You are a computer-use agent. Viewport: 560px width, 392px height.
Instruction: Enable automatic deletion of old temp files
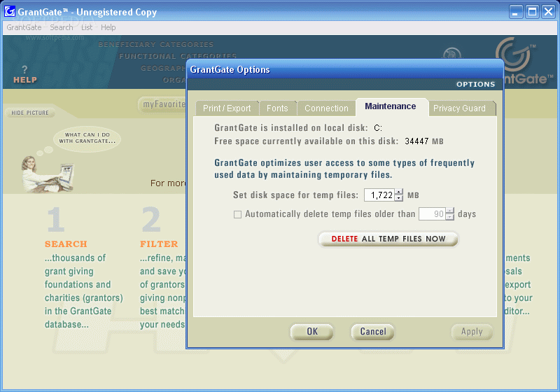click(x=237, y=214)
